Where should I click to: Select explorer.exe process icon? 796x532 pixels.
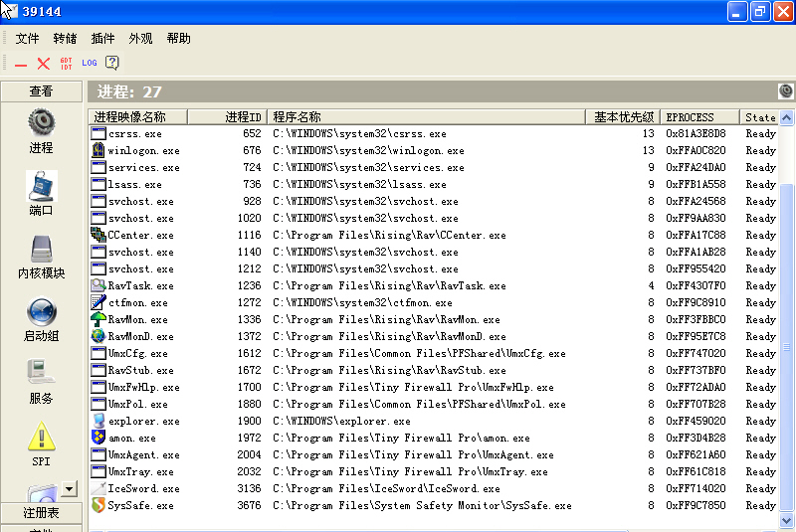tap(99, 421)
